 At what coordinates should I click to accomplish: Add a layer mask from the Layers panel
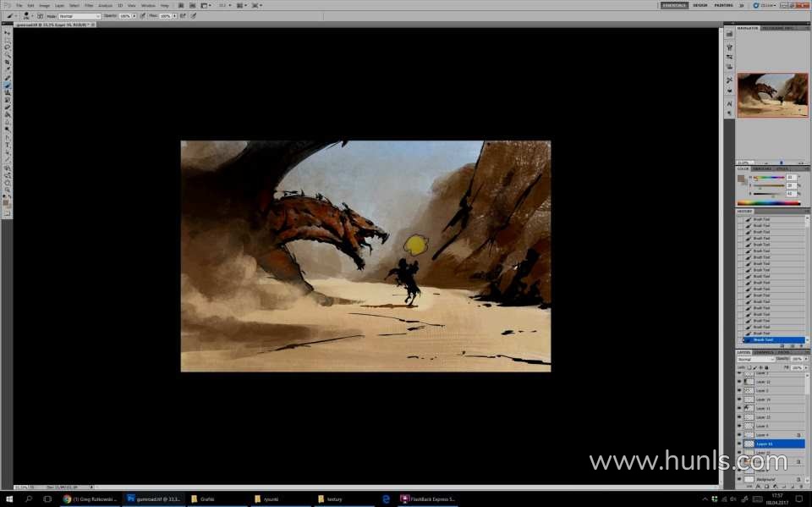pyautogui.click(x=767, y=487)
